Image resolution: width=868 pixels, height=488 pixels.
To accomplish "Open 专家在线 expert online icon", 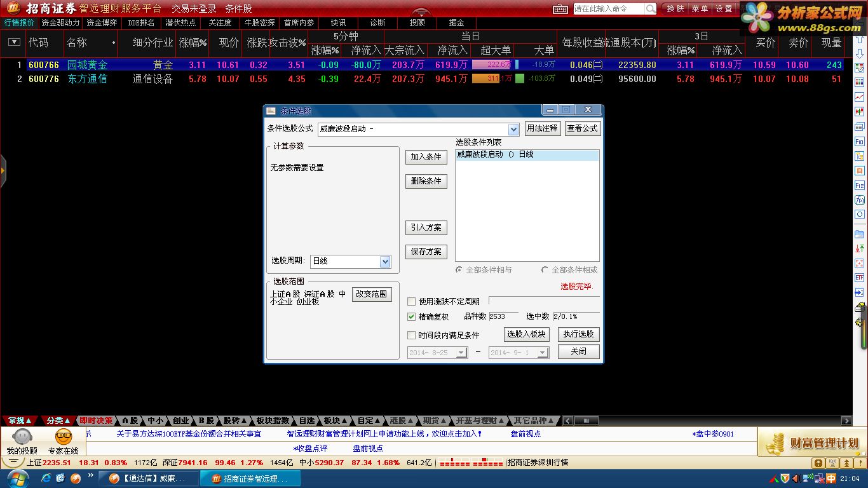I will (64, 442).
